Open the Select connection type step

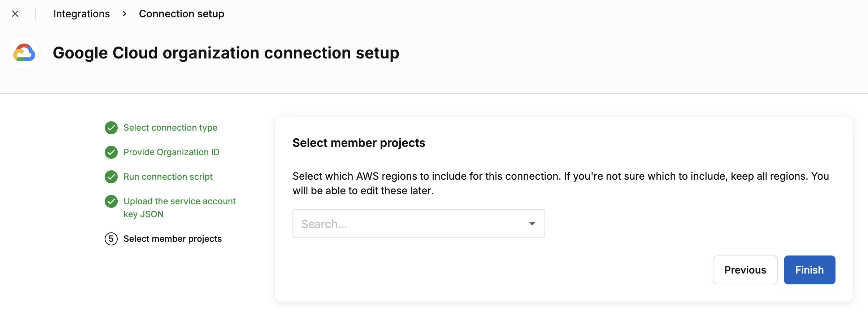point(170,128)
